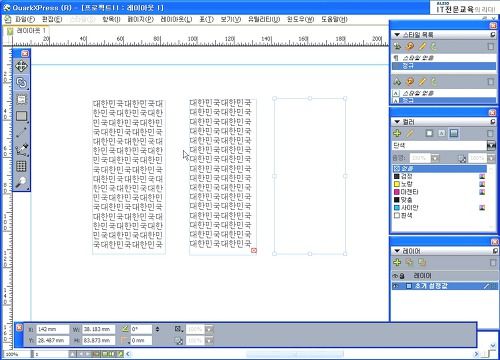Open lower 100% dropdown in measurements bar
The width and height of the screenshot is (500, 360).
209,341
